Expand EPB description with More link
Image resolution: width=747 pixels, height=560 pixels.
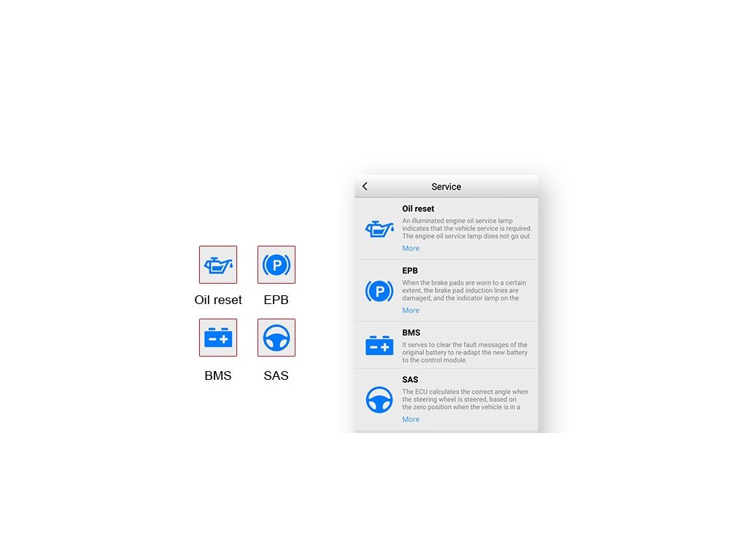point(411,311)
